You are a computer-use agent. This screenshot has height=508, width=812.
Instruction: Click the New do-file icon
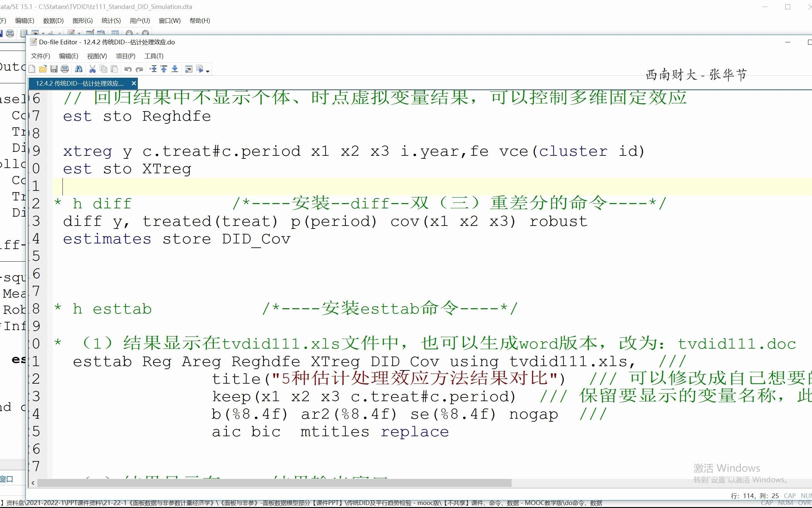coord(32,69)
